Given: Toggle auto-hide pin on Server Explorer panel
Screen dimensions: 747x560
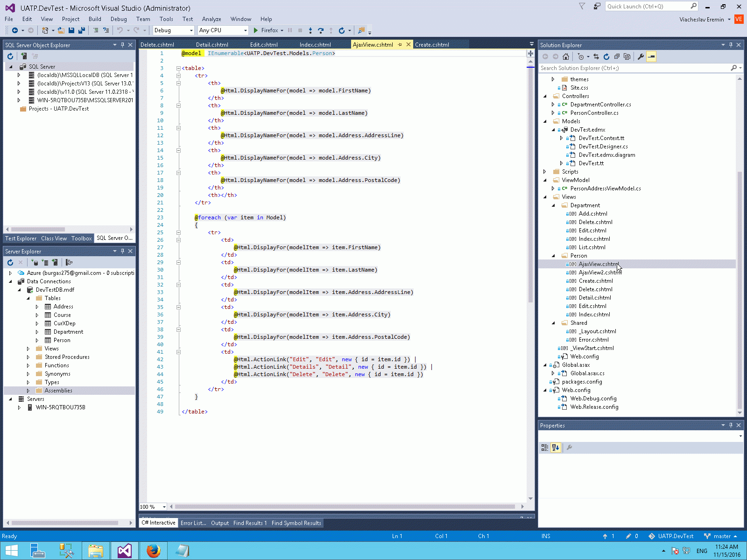Looking at the screenshot, I should tap(122, 251).
